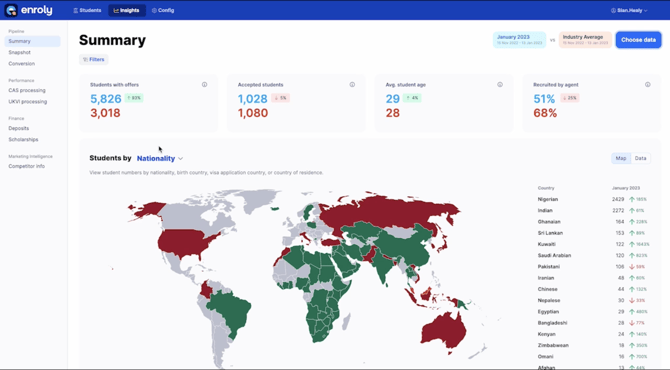
Task: Click the user avatar icon beside Sian.Healy
Action: (613, 10)
